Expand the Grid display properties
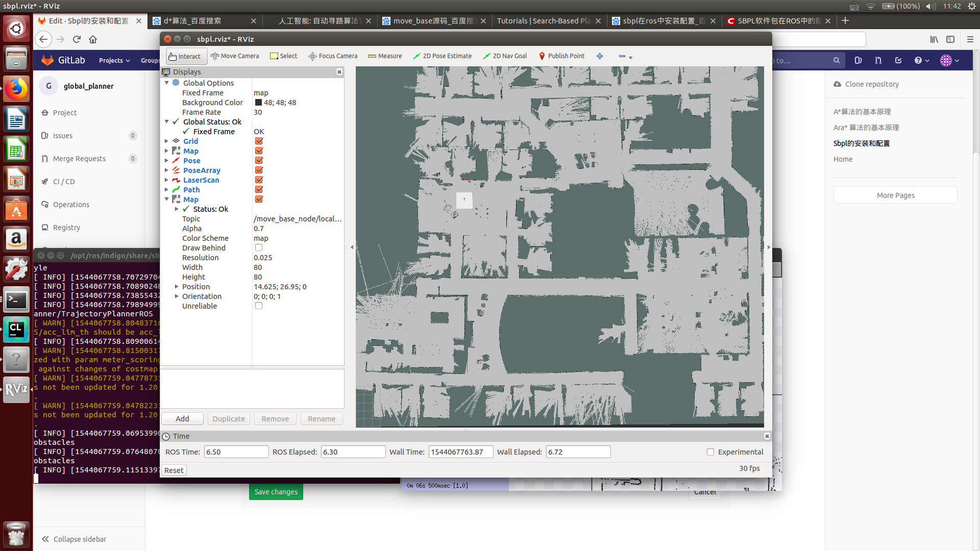Screen dimensions: 980x551 [x=166, y=141]
